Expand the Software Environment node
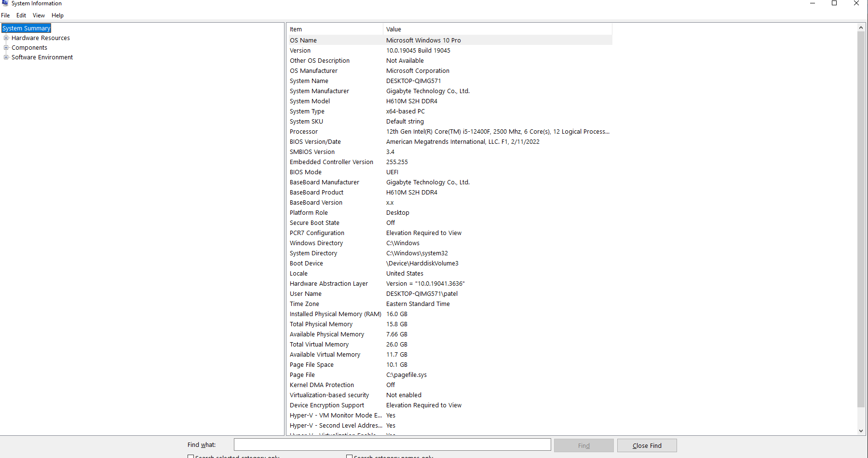The image size is (868, 458). pyautogui.click(x=6, y=57)
